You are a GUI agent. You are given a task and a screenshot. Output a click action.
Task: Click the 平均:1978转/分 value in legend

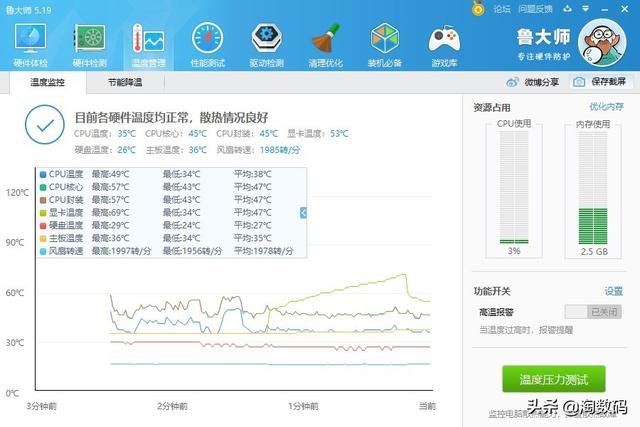click(x=264, y=251)
